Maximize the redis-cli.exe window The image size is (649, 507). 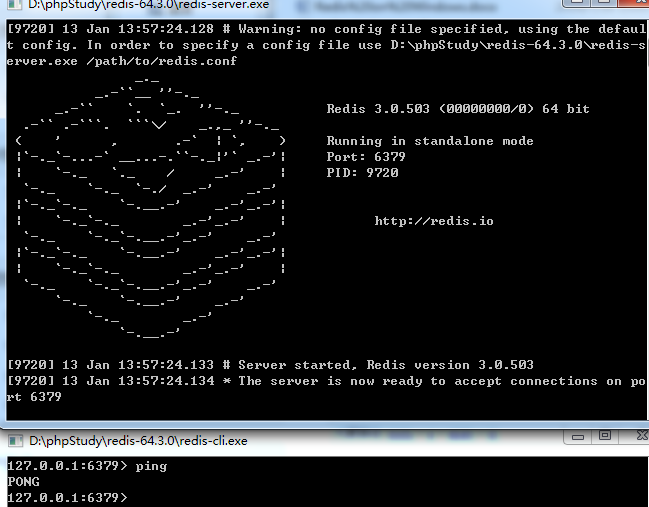click(605, 437)
